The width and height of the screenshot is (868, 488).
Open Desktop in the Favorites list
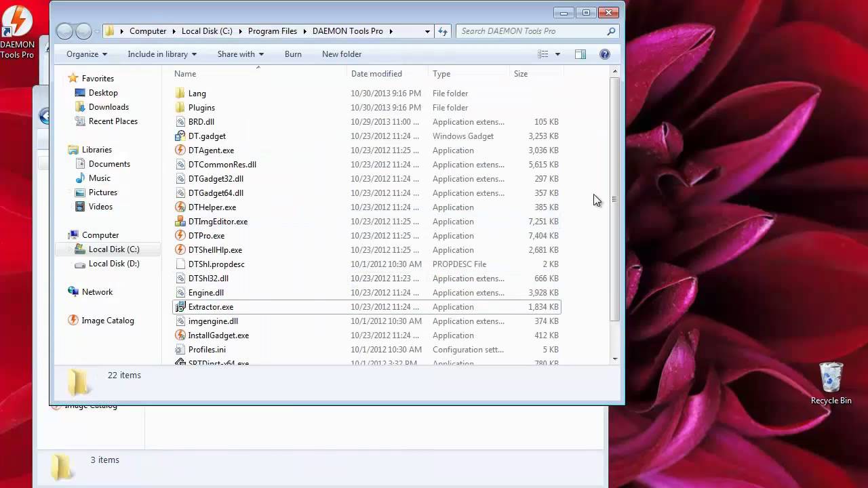pyautogui.click(x=103, y=93)
